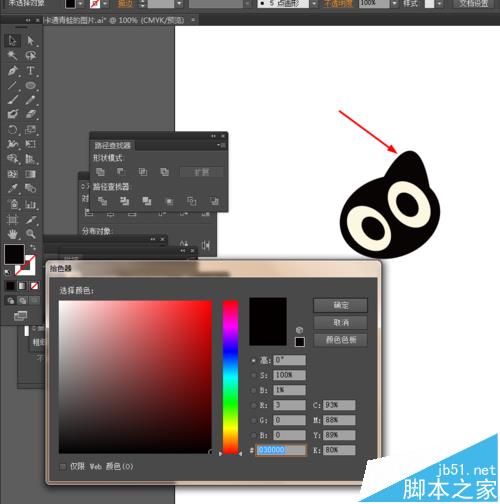This screenshot has width=500, height=504.
Task: Select the Rotate tool
Action: tap(12, 129)
